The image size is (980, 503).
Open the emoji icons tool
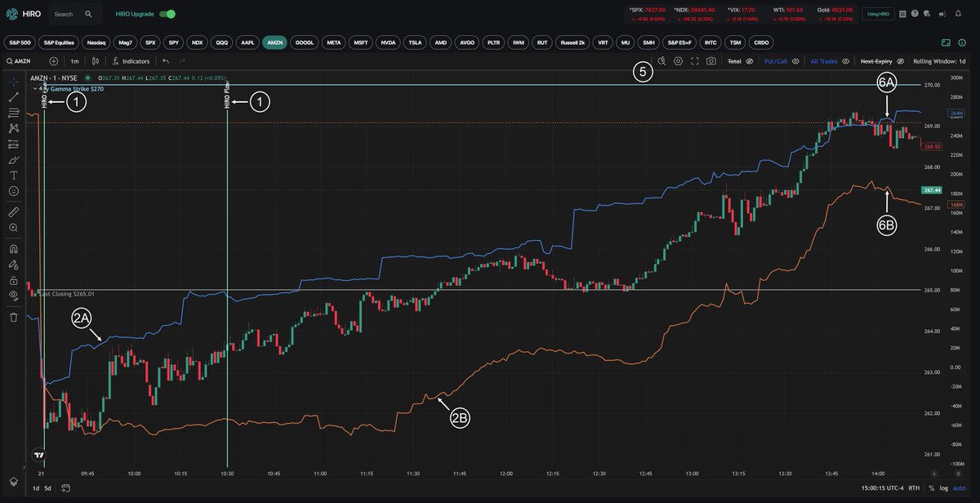coord(14,190)
